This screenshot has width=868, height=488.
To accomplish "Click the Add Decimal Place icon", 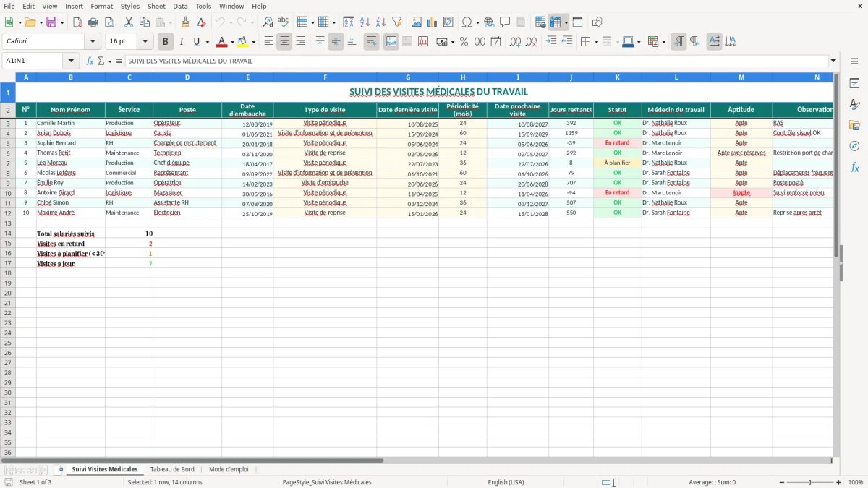I will click(515, 42).
